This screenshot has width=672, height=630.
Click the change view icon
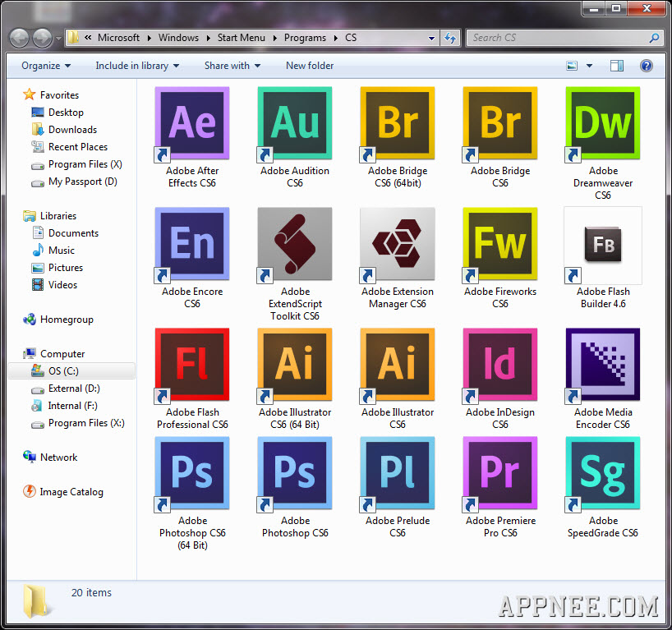click(572, 66)
